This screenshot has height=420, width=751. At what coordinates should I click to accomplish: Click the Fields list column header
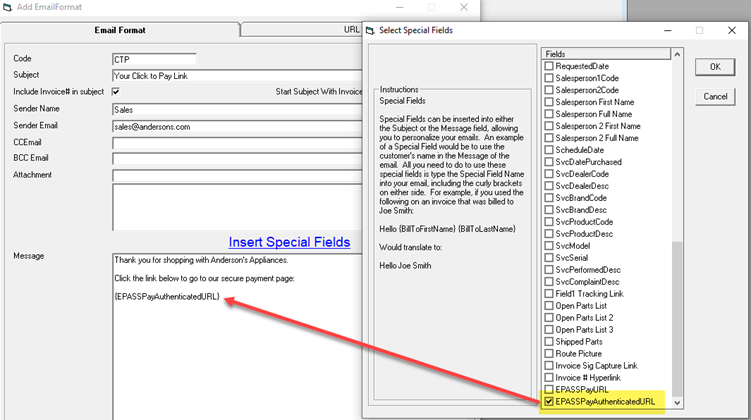click(x=606, y=54)
